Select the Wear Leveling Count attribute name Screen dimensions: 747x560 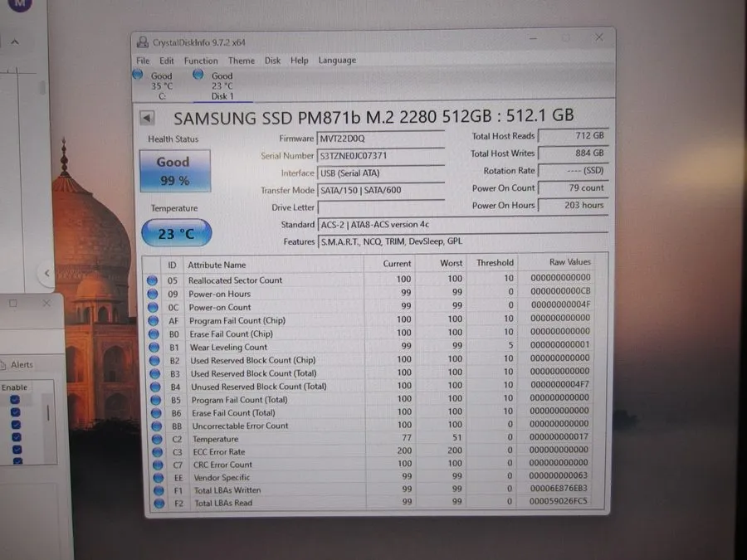(228, 347)
